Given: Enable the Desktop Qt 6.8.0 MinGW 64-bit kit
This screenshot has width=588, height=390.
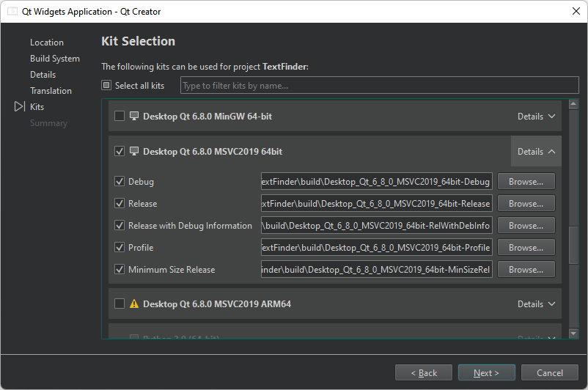Looking at the screenshot, I should coord(120,116).
